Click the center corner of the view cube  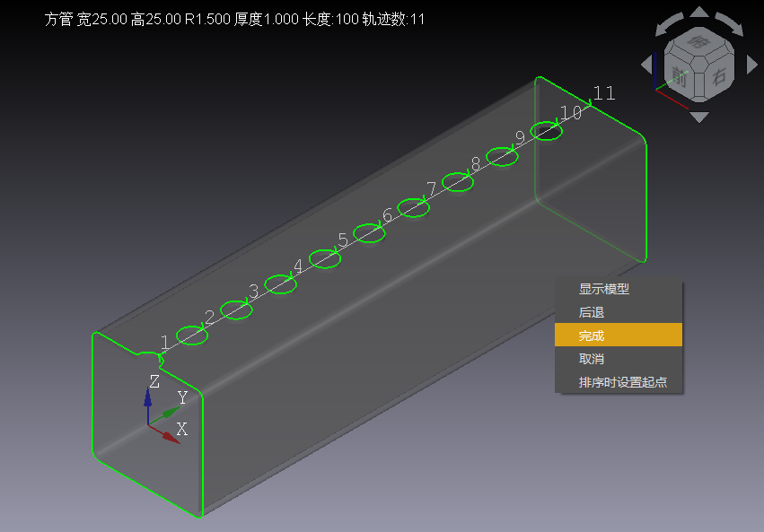699,63
